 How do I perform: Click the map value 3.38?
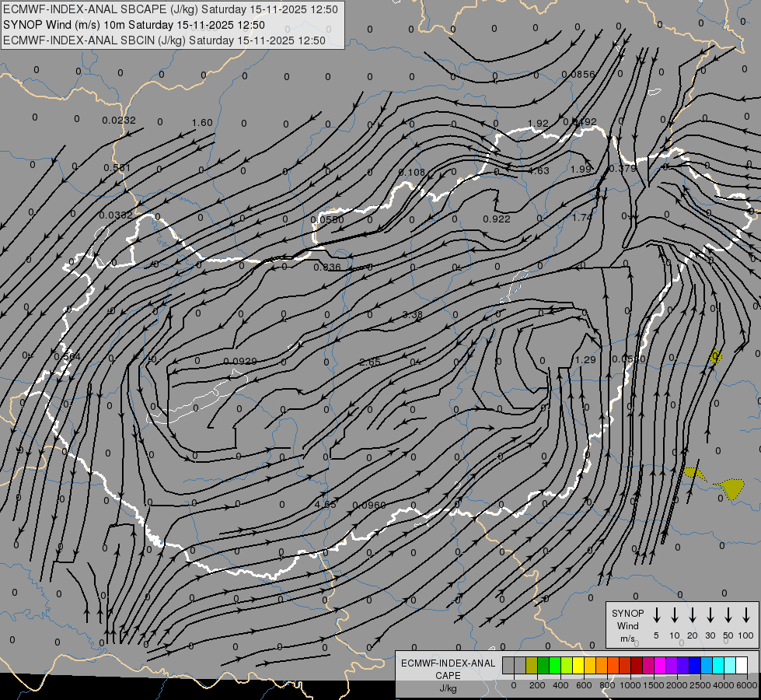click(x=413, y=315)
